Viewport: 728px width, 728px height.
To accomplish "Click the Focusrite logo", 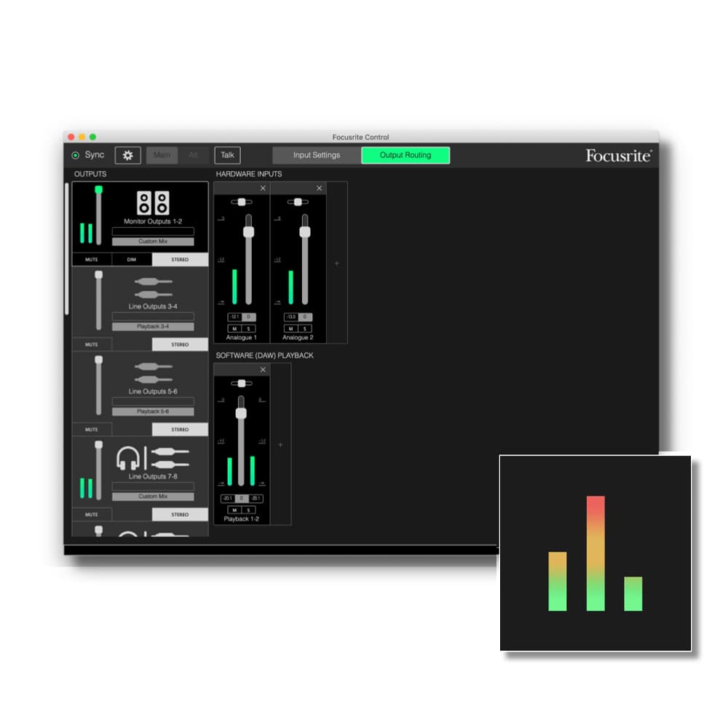I will click(619, 156).
